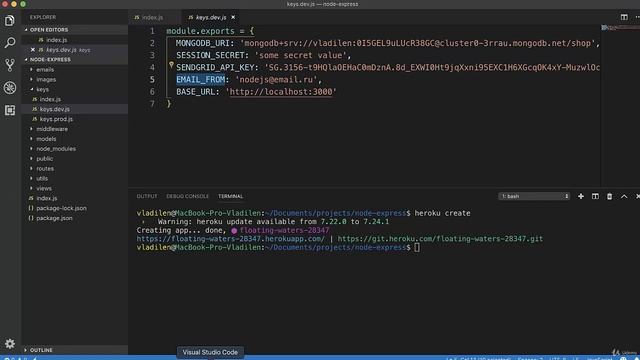Viewport: 640px width, 360px height.
Task: Click the SESSION_SECRET key on line 3
Action: click(x=210, y=56)
